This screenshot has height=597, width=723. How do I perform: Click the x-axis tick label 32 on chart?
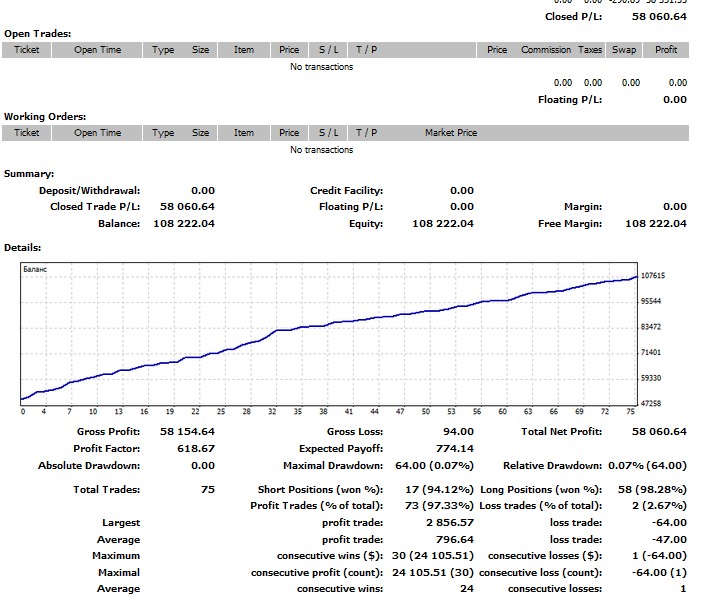272,412
